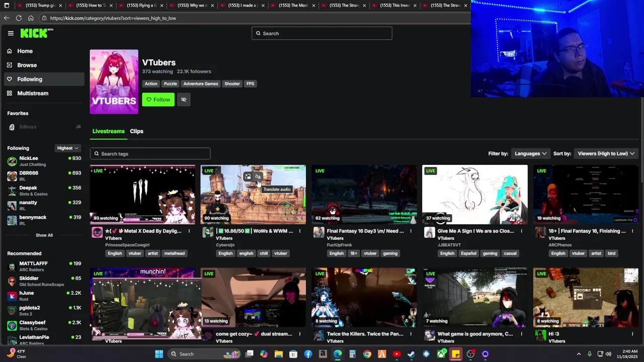Open the YouTube app from the taskbar
This screenshot has height=362, width=644.
click(397, 354)
